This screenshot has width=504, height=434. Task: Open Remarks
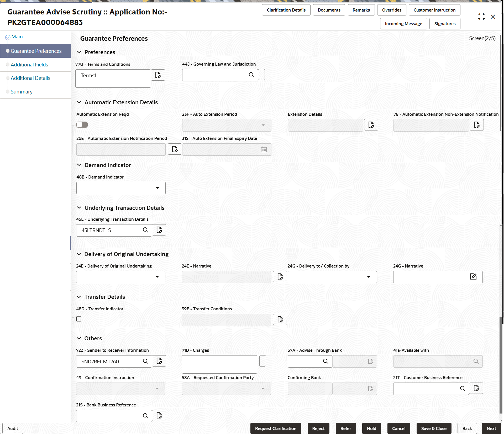361,10
